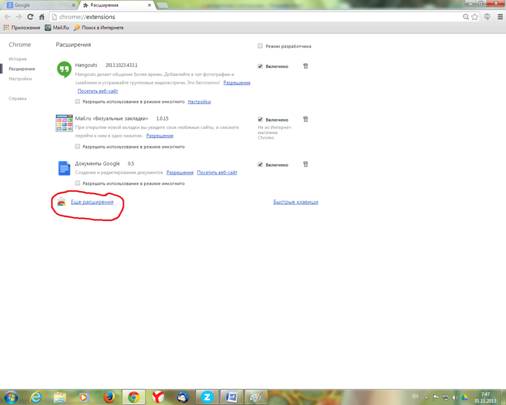Click the shield extension icon in toolbar

[x=487, y=17]
